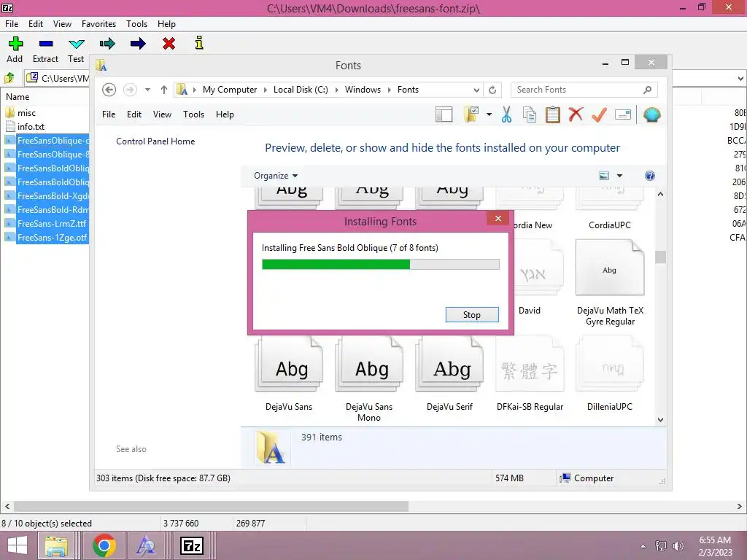747x560 pixels.
Task: Expand the My Computer breadcrumb arrow
Action: coord(266,90)
